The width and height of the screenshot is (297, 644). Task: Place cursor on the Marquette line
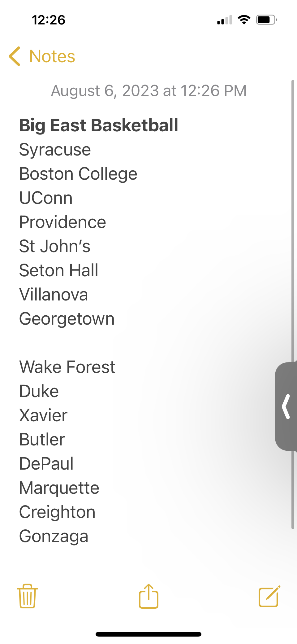(x=59, y=488)
